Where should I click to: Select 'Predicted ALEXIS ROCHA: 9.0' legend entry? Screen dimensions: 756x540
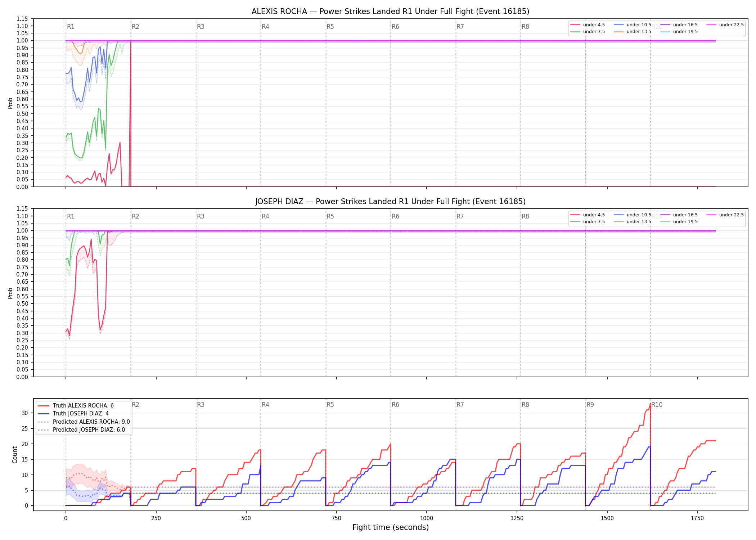coord(84,422)
